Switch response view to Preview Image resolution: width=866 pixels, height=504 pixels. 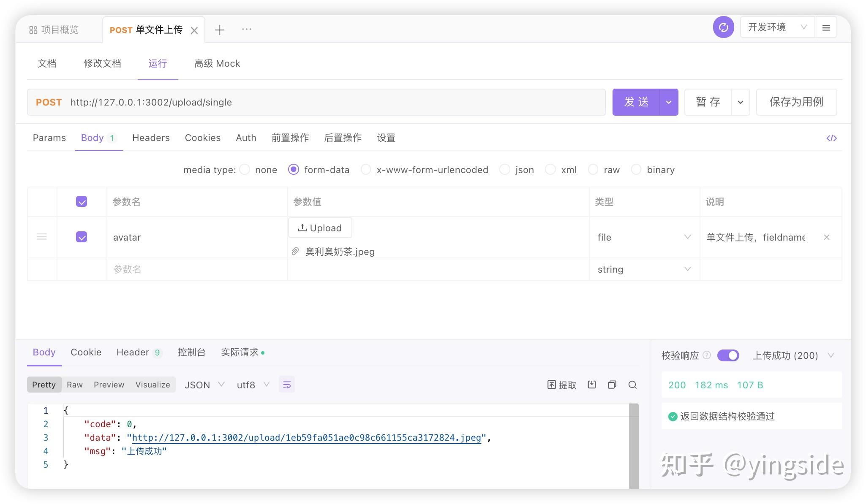(109, 385)
